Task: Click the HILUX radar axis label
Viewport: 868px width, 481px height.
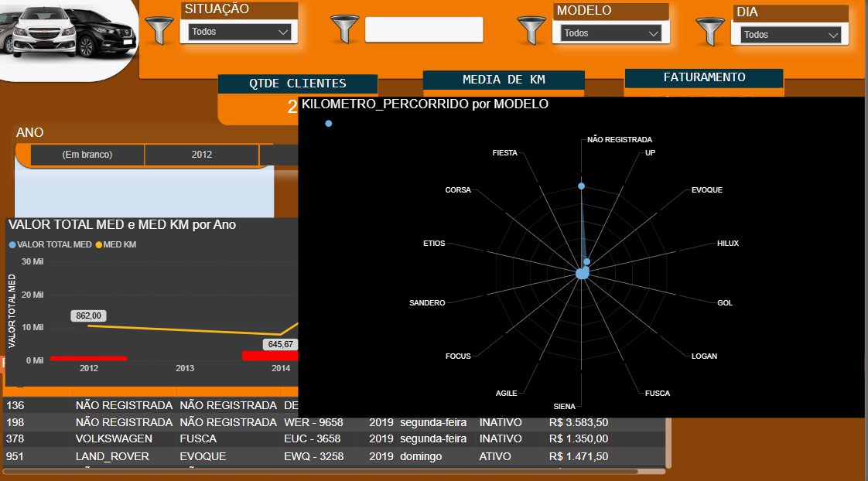Action: click(728, 243)
